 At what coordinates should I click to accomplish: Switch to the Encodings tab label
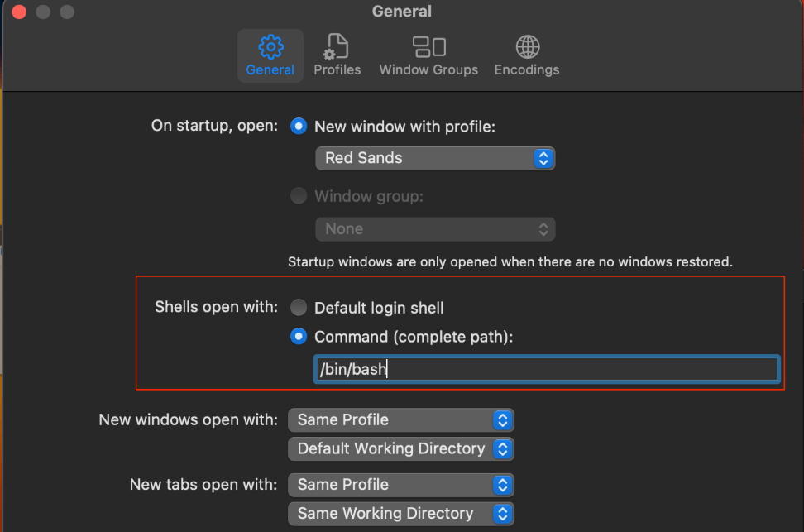[x=527, y=69]
